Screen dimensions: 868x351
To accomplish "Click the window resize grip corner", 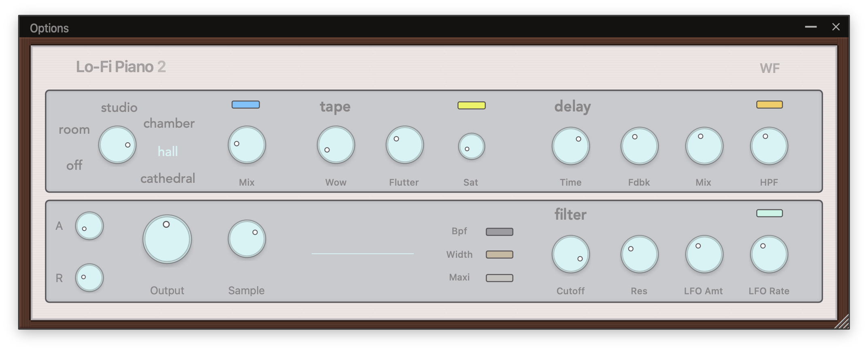I will [x=842, y=322].
